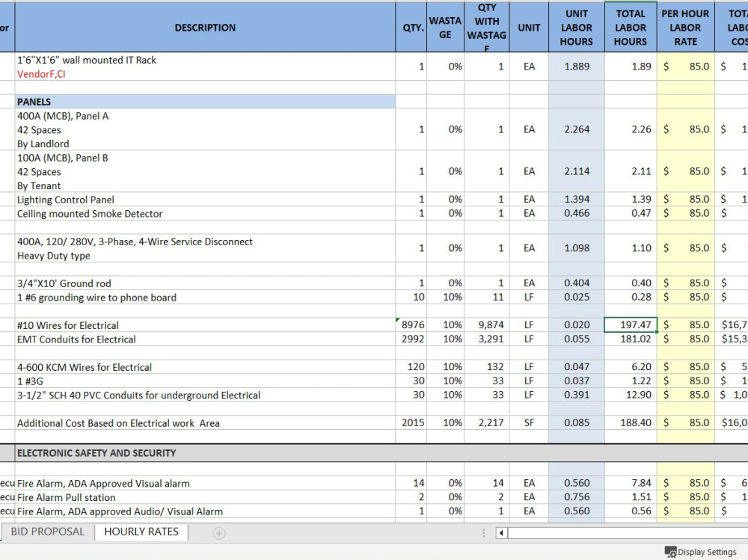Select #6 grounding wire to phone board
Viewport: 748px width, 560px height.
tap(205, 297)
